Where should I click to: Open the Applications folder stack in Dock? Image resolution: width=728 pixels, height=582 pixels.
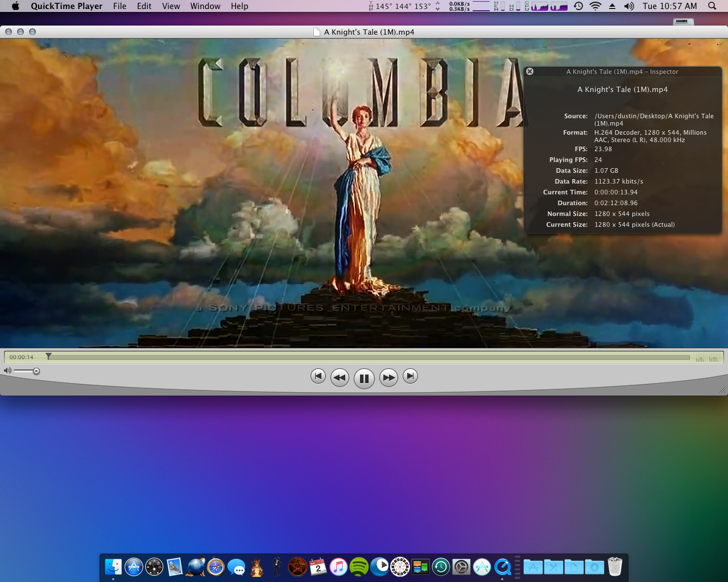point(533,567)
